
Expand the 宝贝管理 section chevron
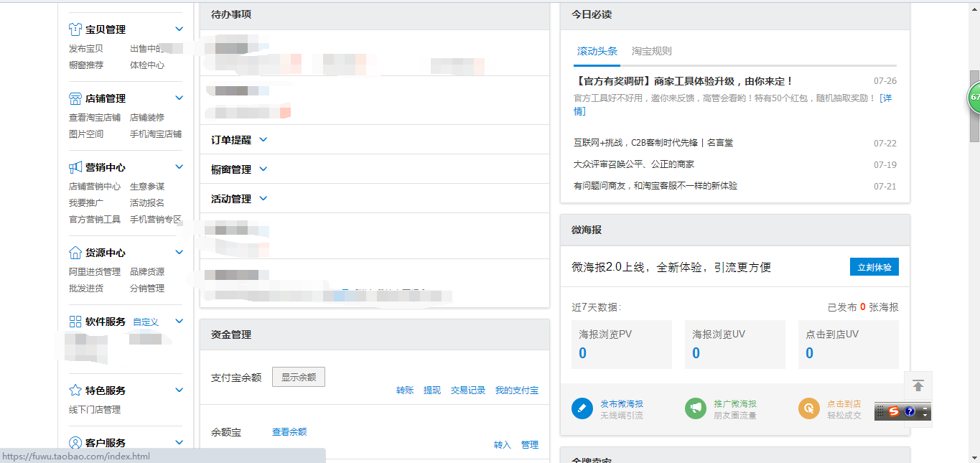(179, 29)
